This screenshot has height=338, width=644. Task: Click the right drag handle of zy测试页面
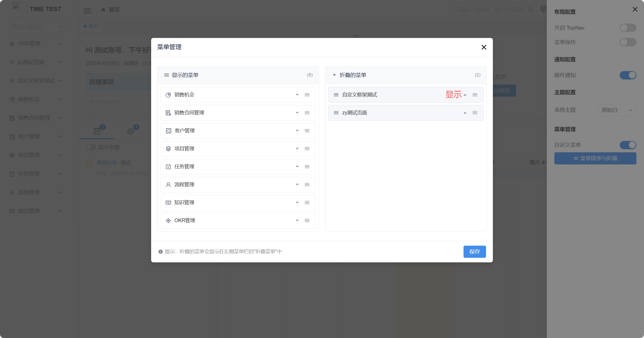[475, 113]
